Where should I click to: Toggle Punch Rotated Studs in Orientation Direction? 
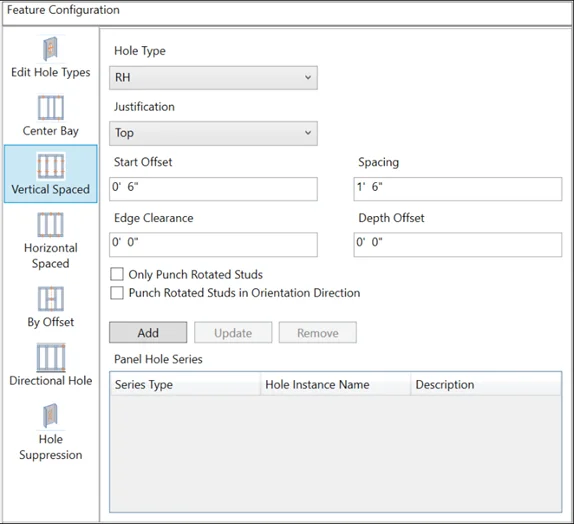coord(117,293)
